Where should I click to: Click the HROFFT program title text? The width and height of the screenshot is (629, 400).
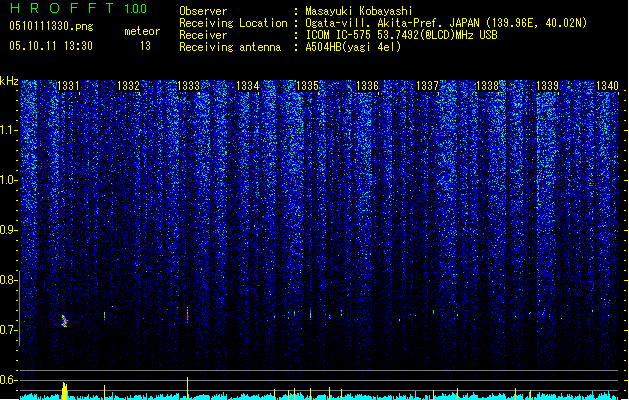click(61, 8)
